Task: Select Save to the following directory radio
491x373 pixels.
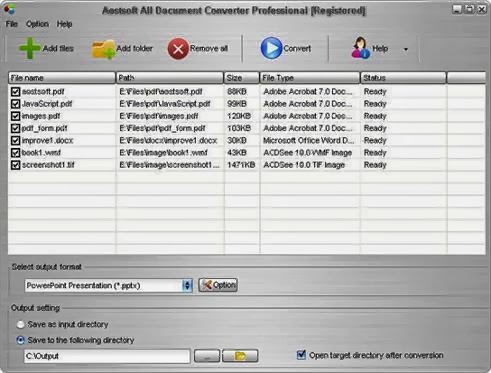Action: point(21,340)
